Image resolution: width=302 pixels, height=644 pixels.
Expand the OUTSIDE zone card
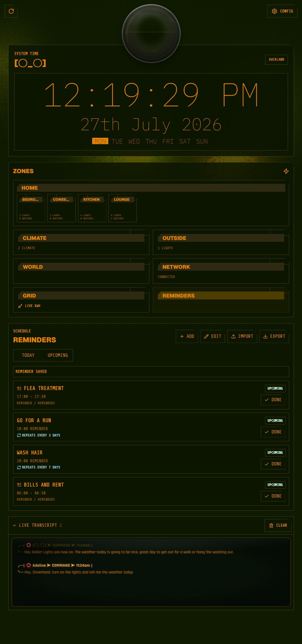(x=221, y=242)
